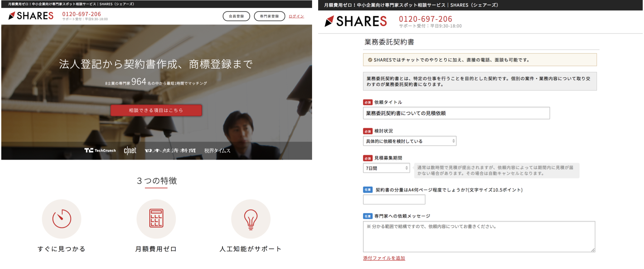Click the 専門家登録 button

coord(269,16)
